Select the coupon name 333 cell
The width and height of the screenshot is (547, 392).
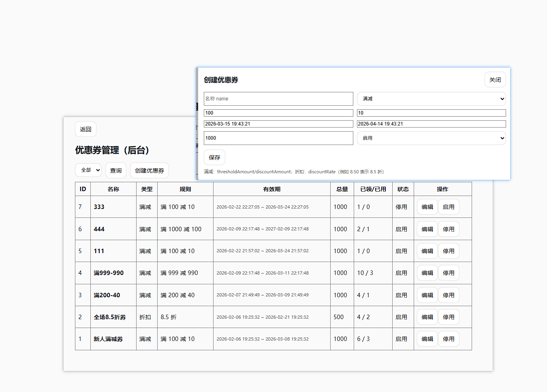tap(113, 207)
